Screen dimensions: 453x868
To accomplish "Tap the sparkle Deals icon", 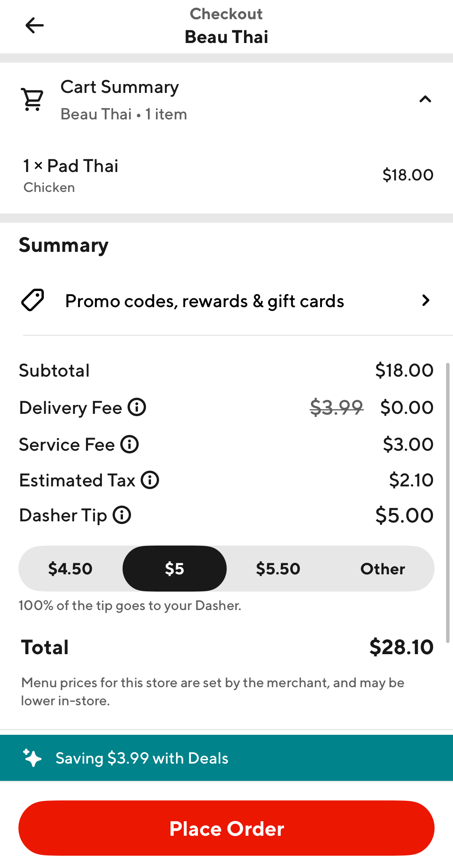I will pyautogui.click(x=32, y=758).
